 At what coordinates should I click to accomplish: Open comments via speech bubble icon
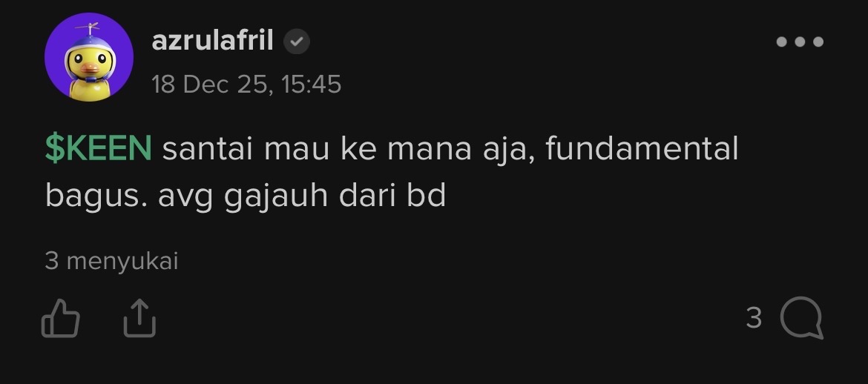tap(801, 317)
